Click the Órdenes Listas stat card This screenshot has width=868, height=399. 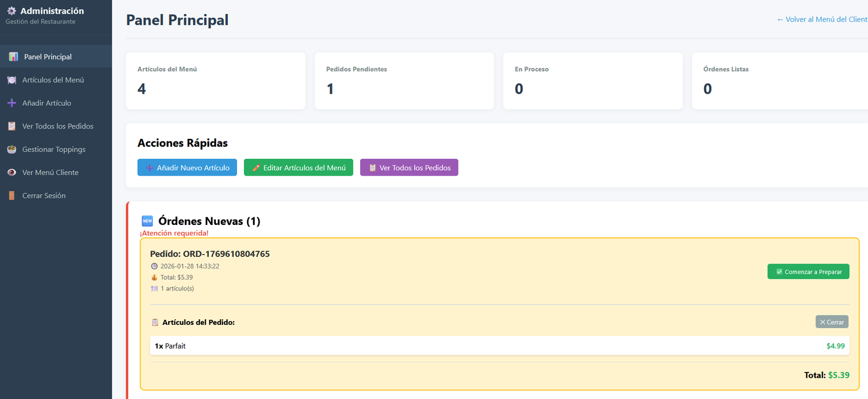coord(780,81)
